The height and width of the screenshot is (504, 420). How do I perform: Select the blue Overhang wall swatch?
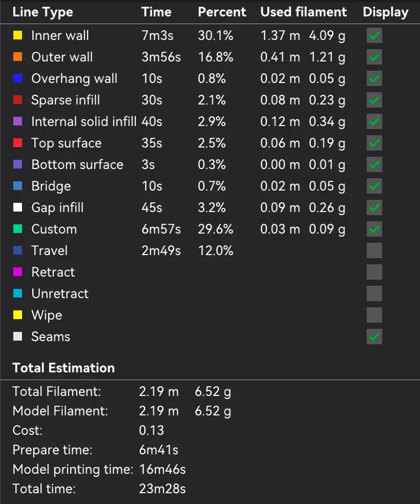18,78
